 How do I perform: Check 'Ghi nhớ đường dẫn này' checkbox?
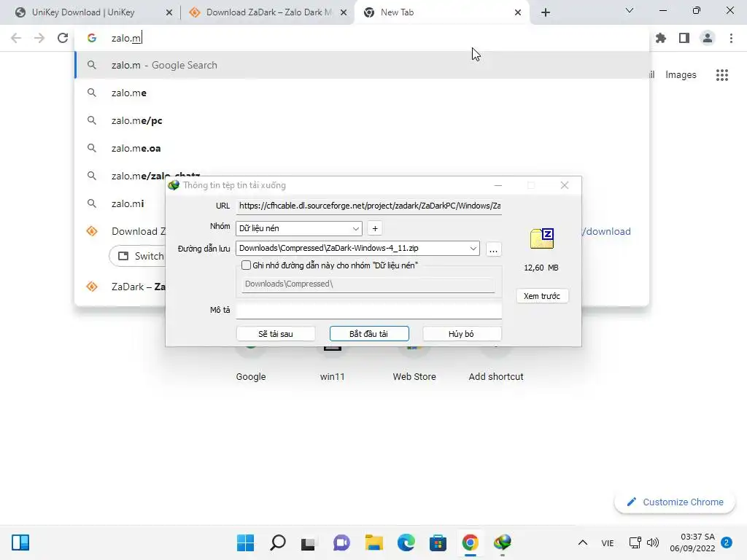click(x=246, y=265)
